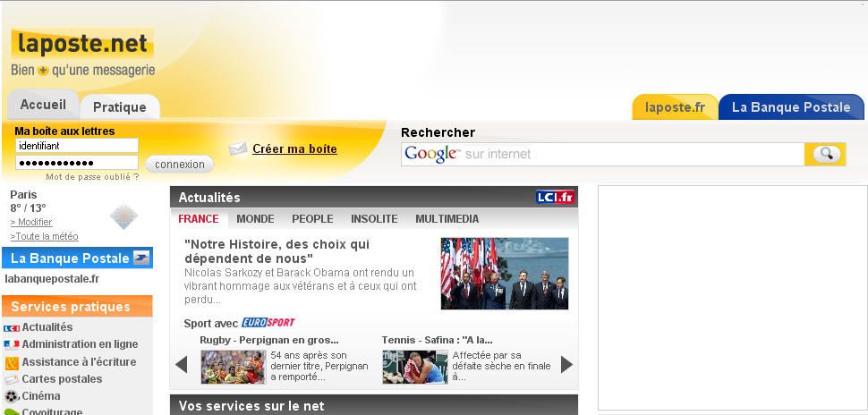Open Administration en ligne service
Image resolution: width=868 pixels, height=415 pixels.
(80, 344)
